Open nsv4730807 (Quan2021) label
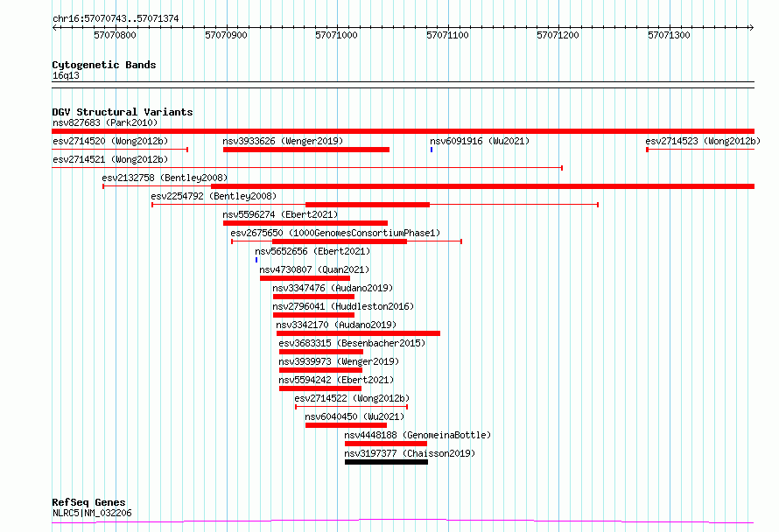Image resolution: width=779 pixels, height=532 pixels. 314,269
